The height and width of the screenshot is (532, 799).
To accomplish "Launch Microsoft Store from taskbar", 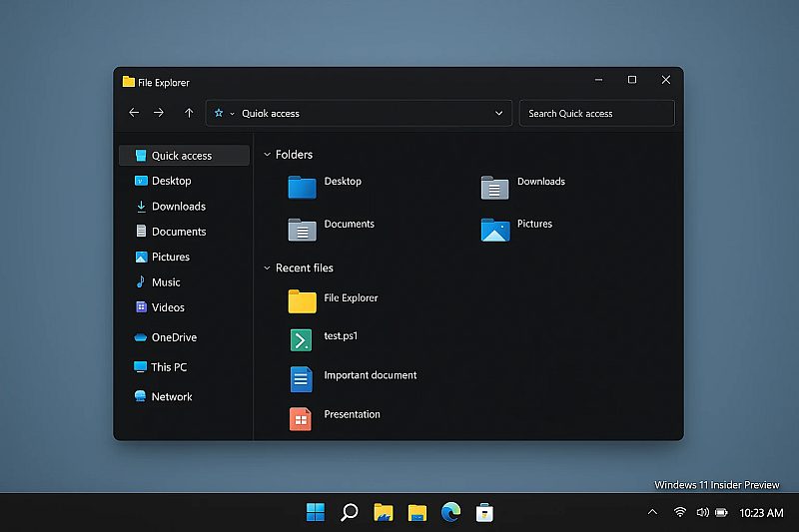I will (x=484, y=513).
